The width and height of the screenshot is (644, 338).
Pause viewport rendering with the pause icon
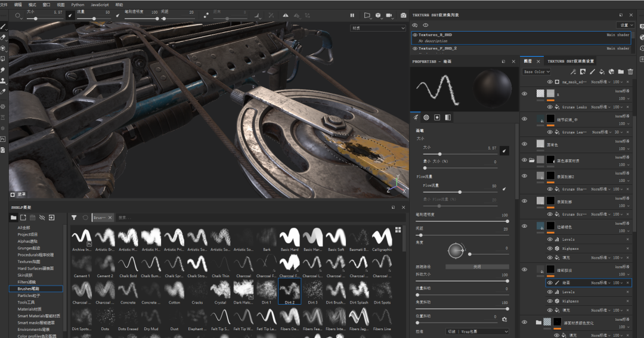pyautogui.click(x=352, y=15)
